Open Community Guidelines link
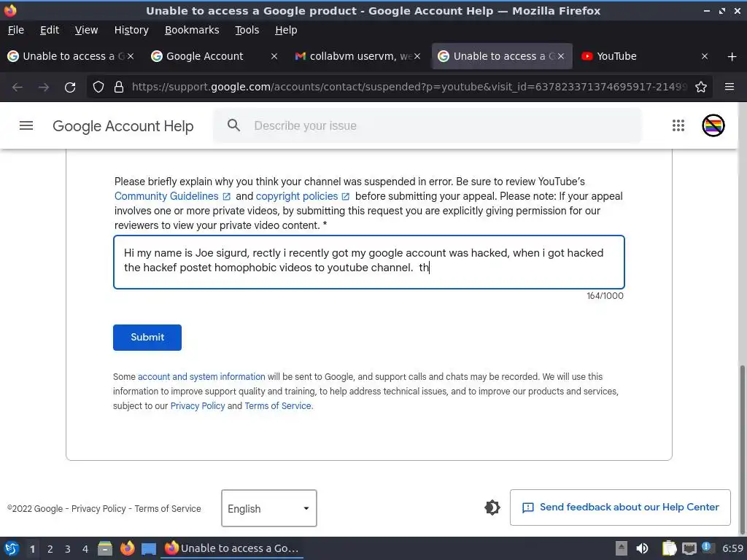The height and width of the screenshot is (560, 747). pos(166,196)
